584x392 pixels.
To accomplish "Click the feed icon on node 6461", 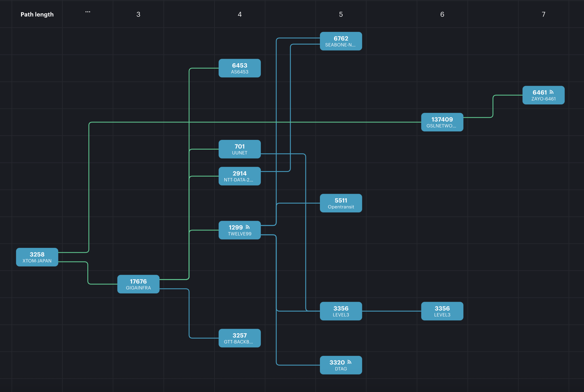I will tap(551, 92).
